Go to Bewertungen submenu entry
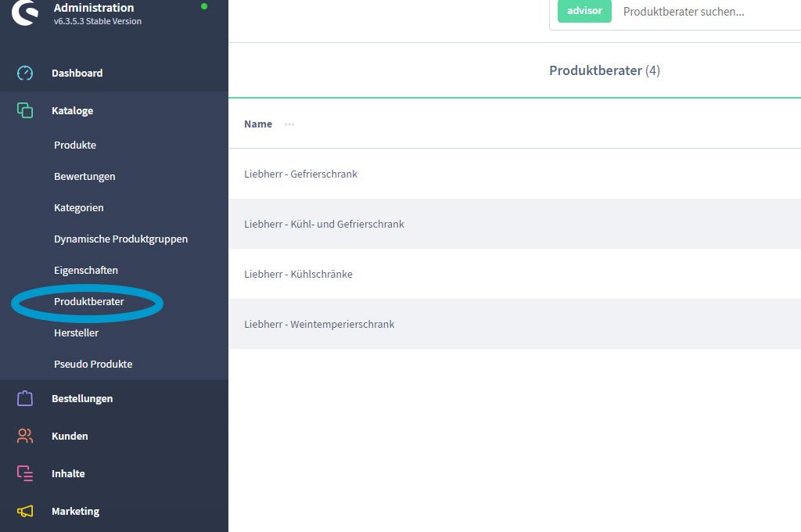The image size is (801, 532). point(84,176)
